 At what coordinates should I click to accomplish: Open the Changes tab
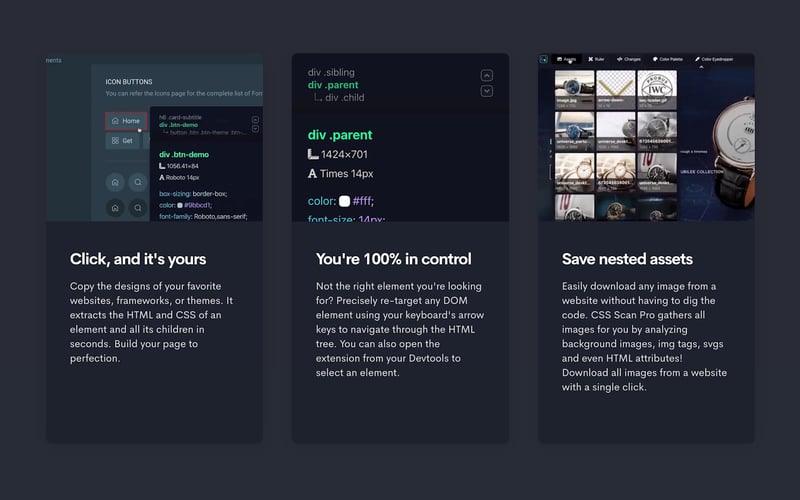629,59
